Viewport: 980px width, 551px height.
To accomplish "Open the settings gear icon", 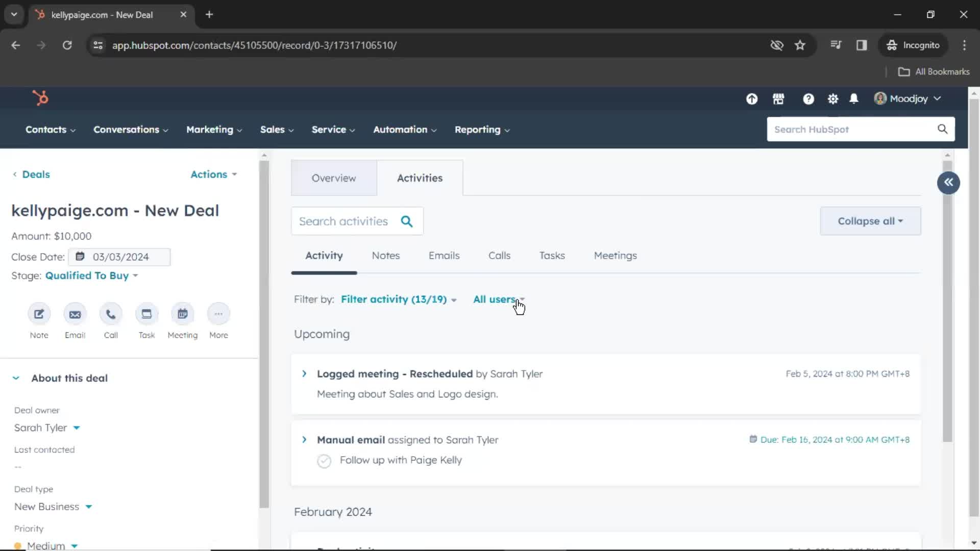I will 832,99.
